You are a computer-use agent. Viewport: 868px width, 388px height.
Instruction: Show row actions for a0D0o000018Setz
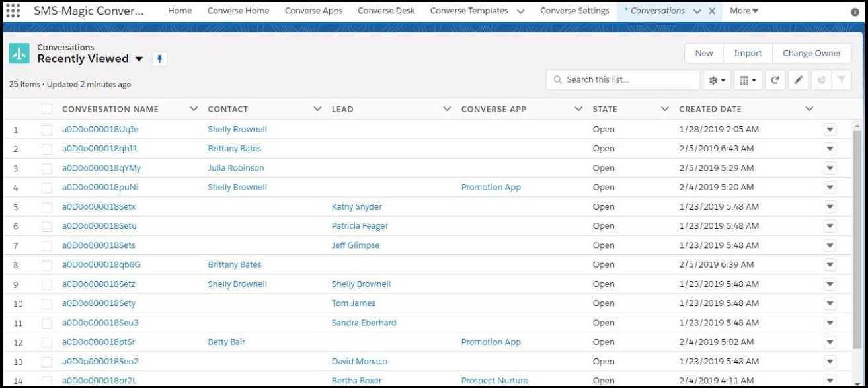tap(830, 284)
